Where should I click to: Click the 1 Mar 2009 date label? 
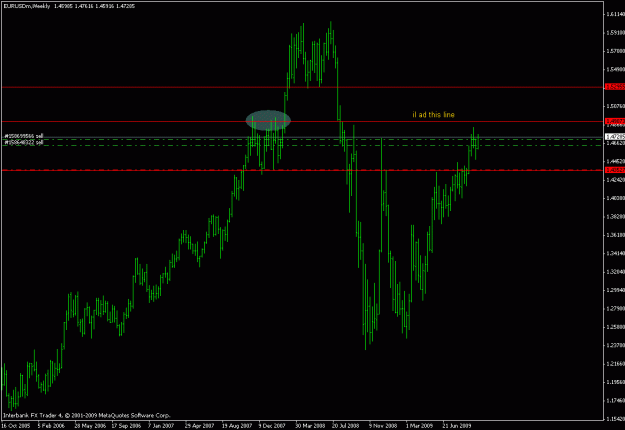coord(419,426)
